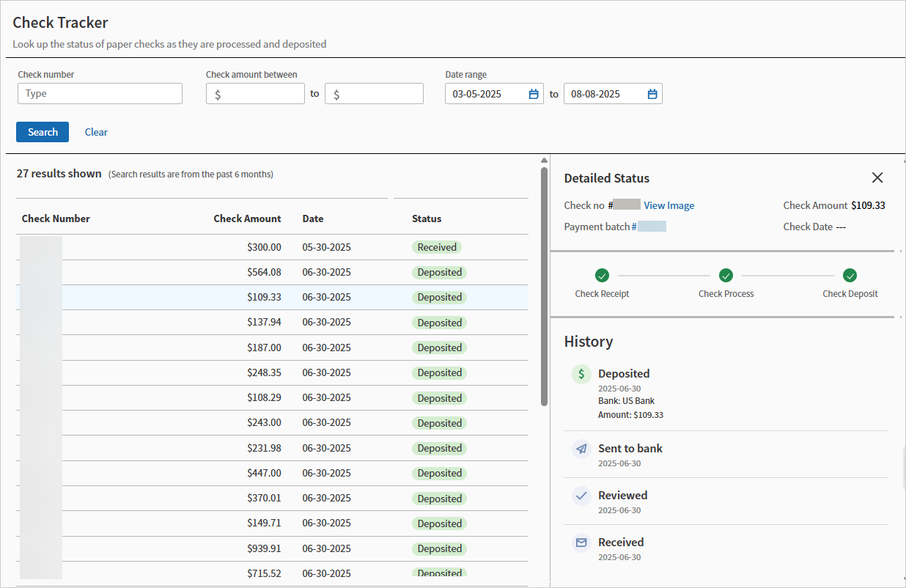906x588 pixels.
Task: Click the Sent to bank paper-plane icon
Action: pos(581,449)
